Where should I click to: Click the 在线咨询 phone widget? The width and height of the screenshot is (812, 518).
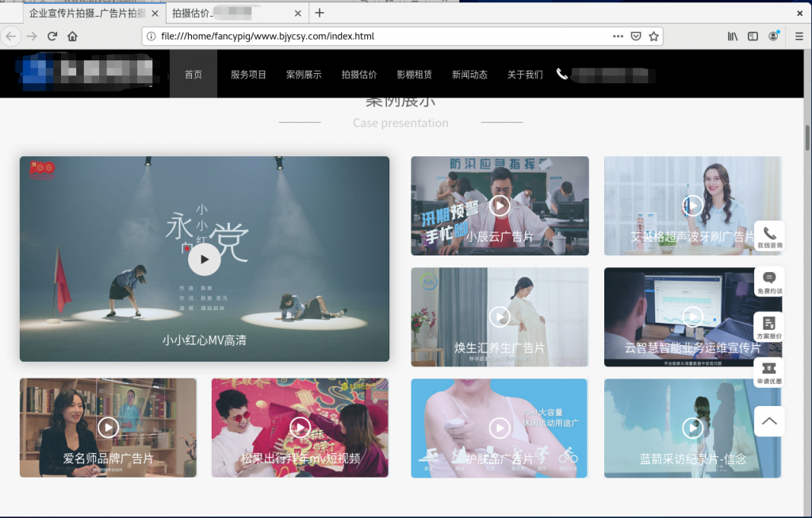769,236
